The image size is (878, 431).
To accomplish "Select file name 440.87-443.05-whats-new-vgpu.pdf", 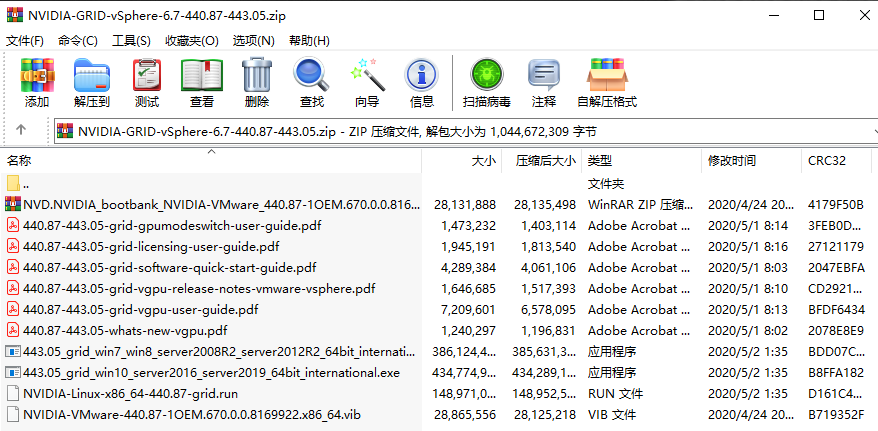I will 125,331.
